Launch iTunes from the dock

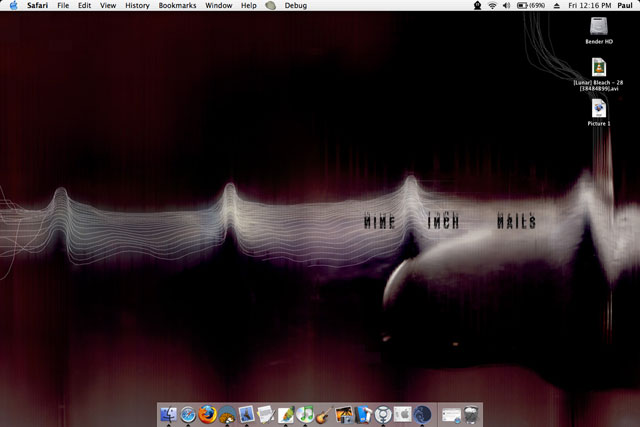coord(305,414)
